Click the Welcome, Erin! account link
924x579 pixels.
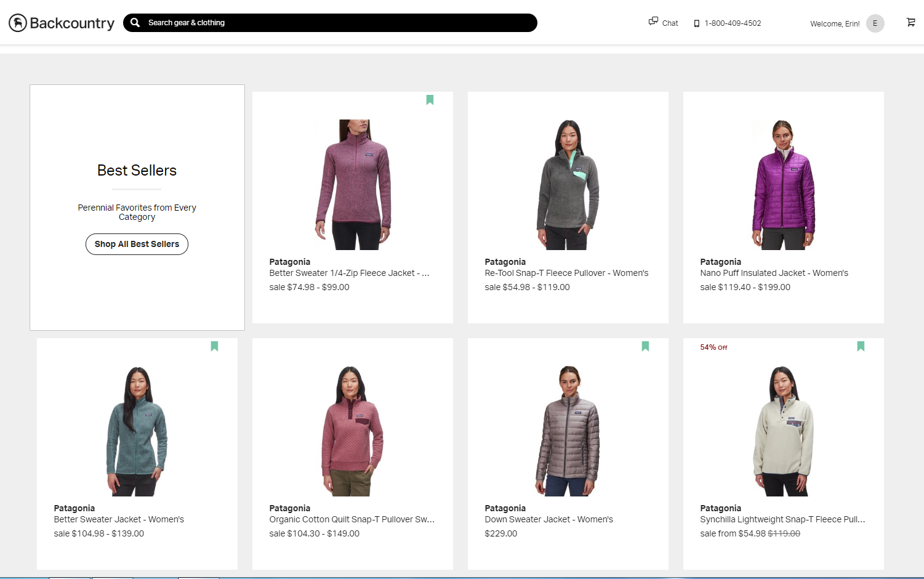point(835,24)
